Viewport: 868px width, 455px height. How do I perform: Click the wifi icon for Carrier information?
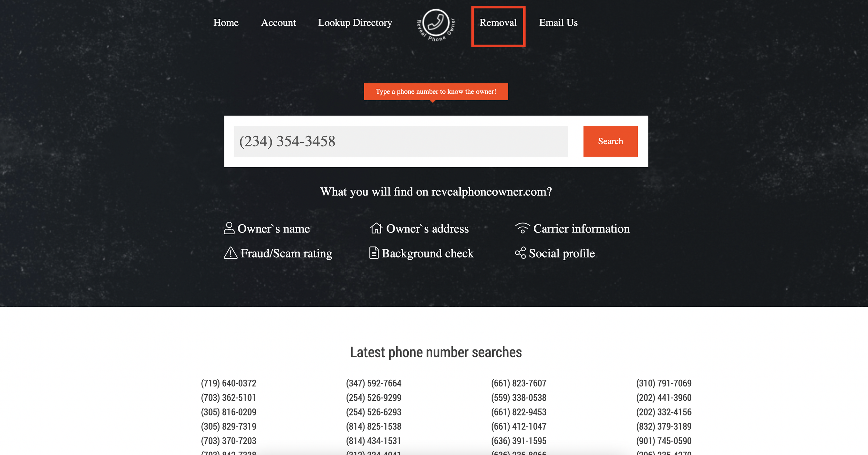(522, 228)
